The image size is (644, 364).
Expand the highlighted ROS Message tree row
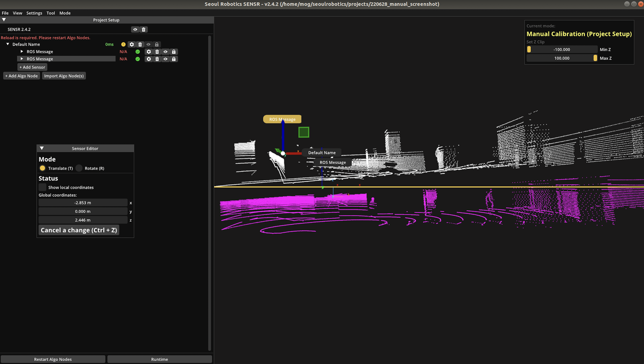22,59
